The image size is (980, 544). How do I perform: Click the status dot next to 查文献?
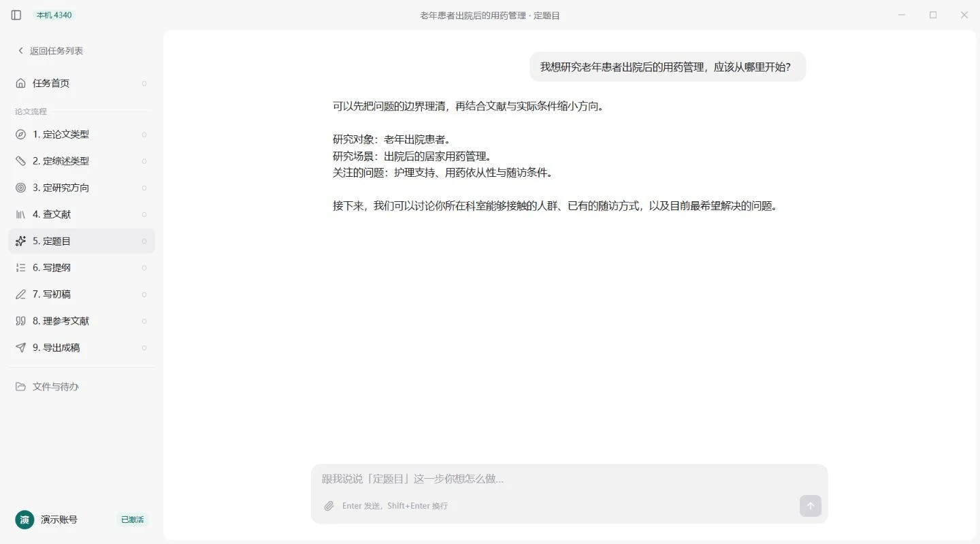point(144,215)
